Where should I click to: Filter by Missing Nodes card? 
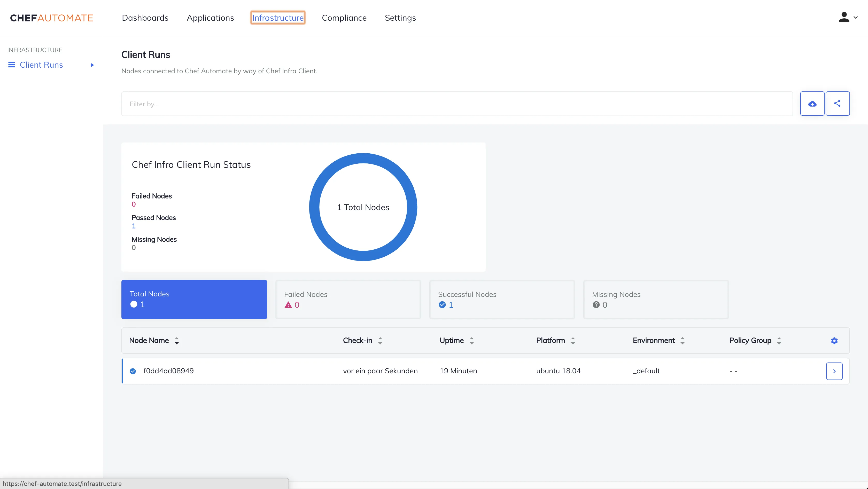pos(656,299)
